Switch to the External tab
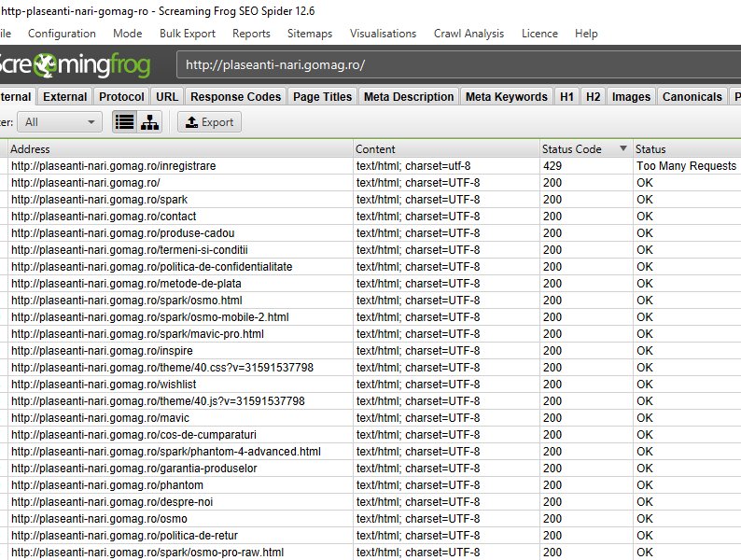This screenshot has height=560, width=741. pyautogui.click(x=65, y=96)
